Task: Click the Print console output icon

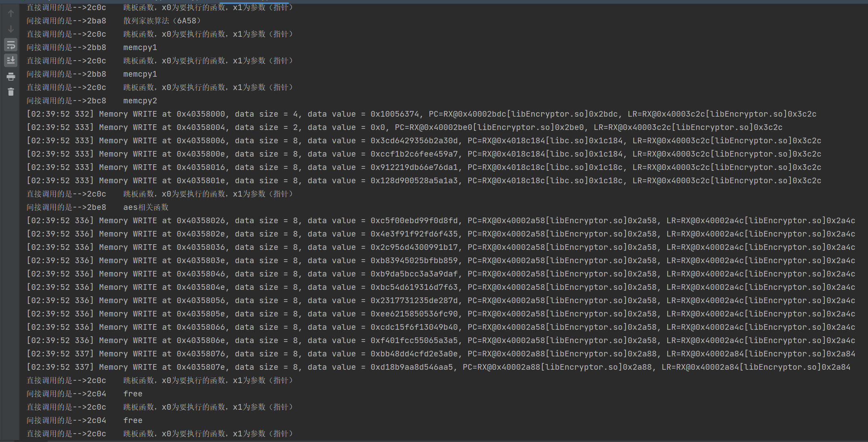Action: tap(11, 76)
